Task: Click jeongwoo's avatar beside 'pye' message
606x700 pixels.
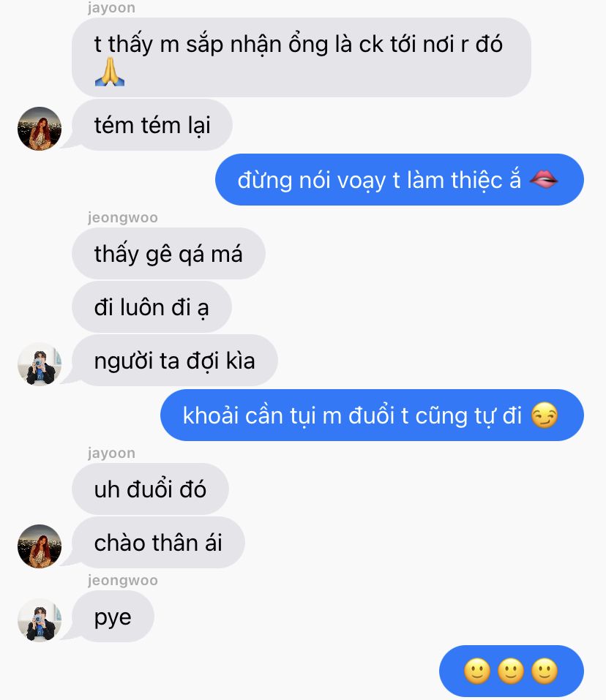Action: pos(40,620)
